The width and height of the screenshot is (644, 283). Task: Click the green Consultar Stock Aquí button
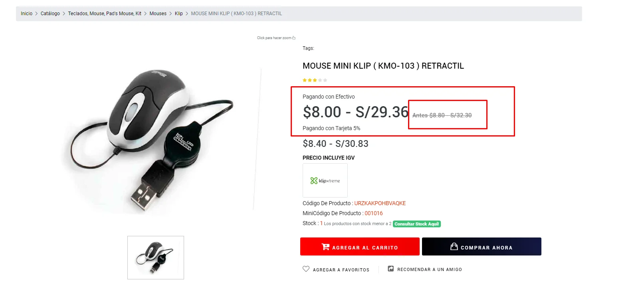416,224
